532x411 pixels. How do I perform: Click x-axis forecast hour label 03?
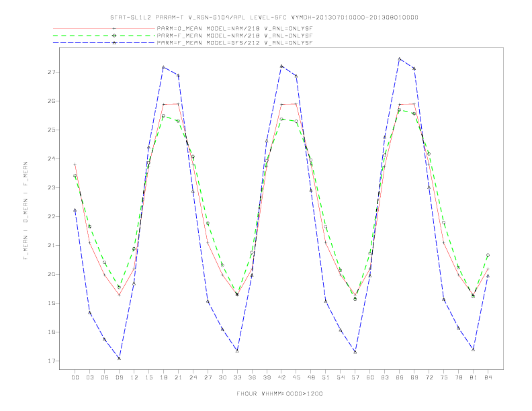click(x=90, y=377)
